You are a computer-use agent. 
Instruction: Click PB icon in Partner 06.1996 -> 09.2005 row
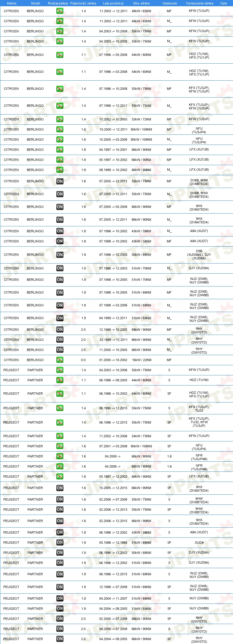click(60, 380)
